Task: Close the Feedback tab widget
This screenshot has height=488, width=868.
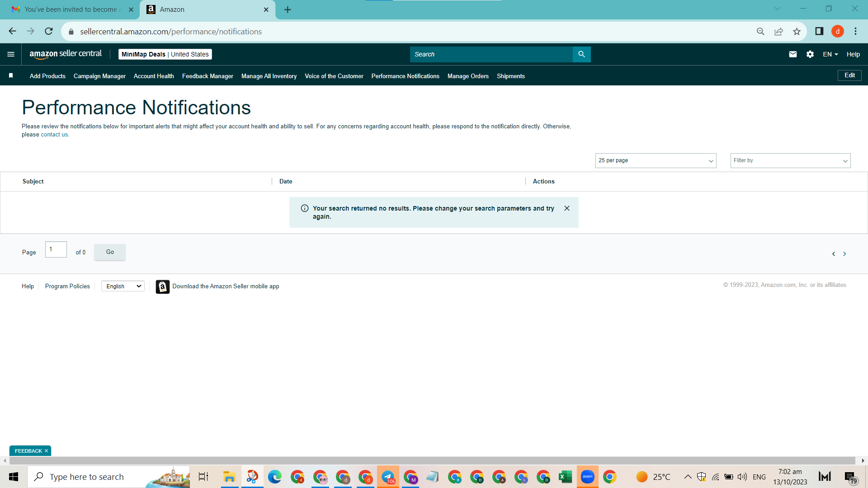Action: 46,451
